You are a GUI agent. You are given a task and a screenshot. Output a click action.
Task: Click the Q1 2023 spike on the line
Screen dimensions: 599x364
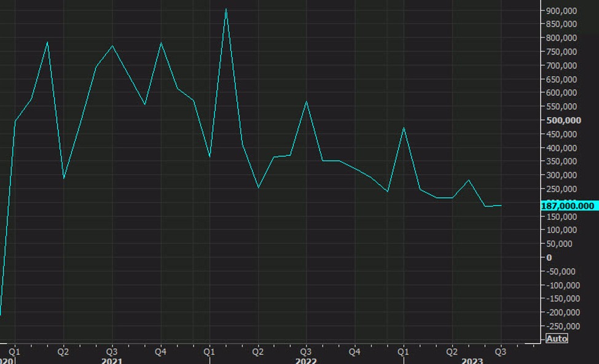click(x=404, y=128)
